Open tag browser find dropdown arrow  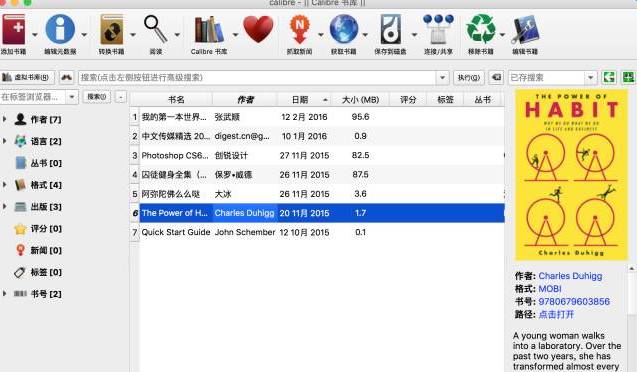tap(72, 97)
